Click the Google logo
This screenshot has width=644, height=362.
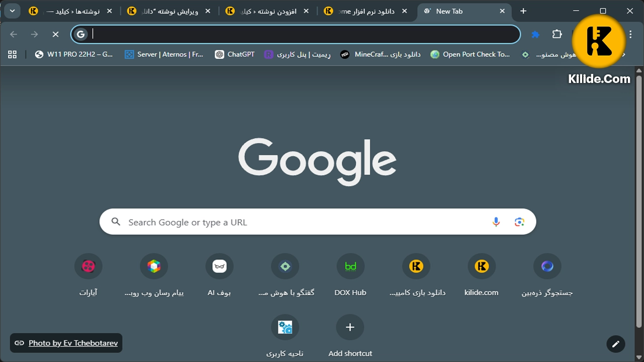[317, 161]
